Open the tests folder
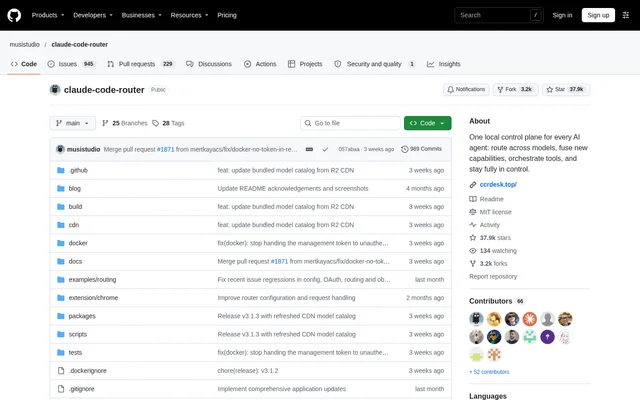Viewport: 640px width, 400px height. (75, 352)
